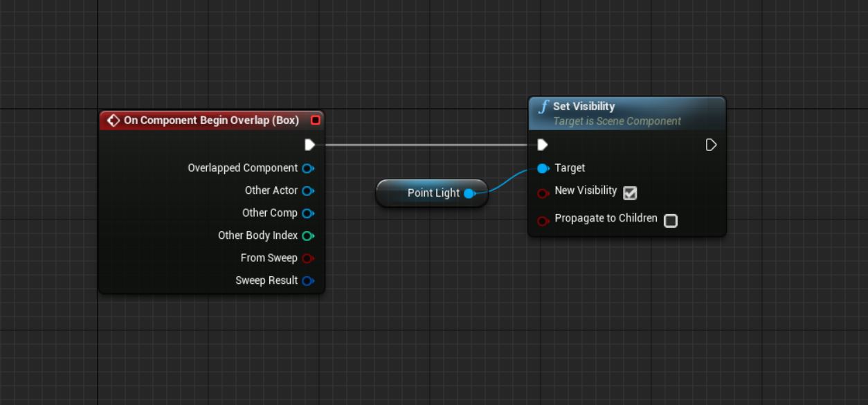Click the Target label on Set Visibility
Screen dimensions: 868x405
click(x=570, y=168)
